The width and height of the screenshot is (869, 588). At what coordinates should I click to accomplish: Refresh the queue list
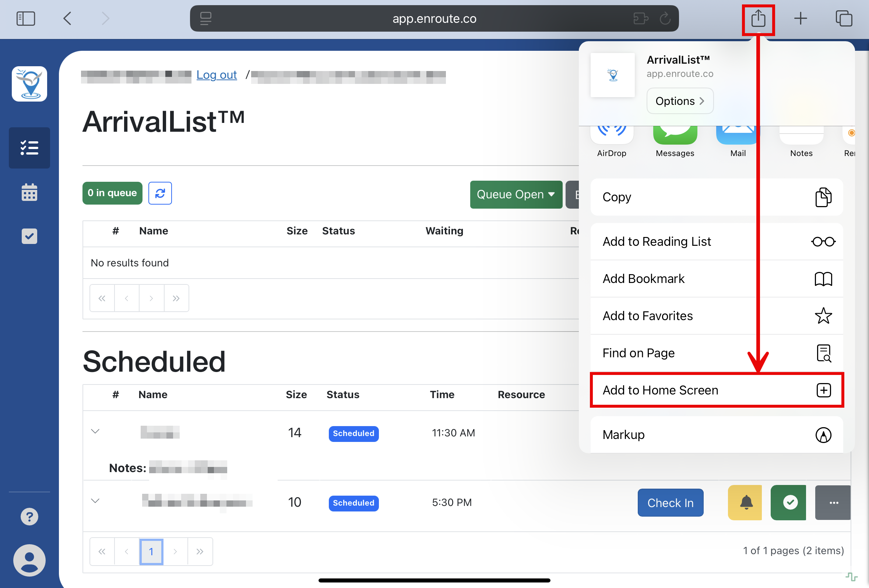click(160, 193)
